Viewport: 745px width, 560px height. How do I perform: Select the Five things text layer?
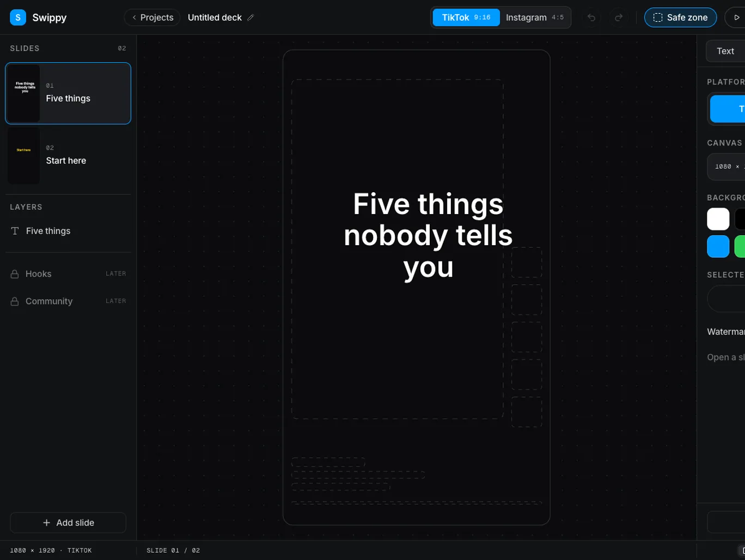[68, 231]
